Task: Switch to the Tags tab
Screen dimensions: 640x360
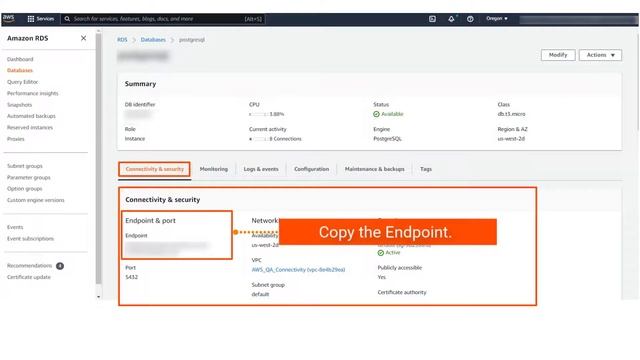Action: (x=426, y=169)
